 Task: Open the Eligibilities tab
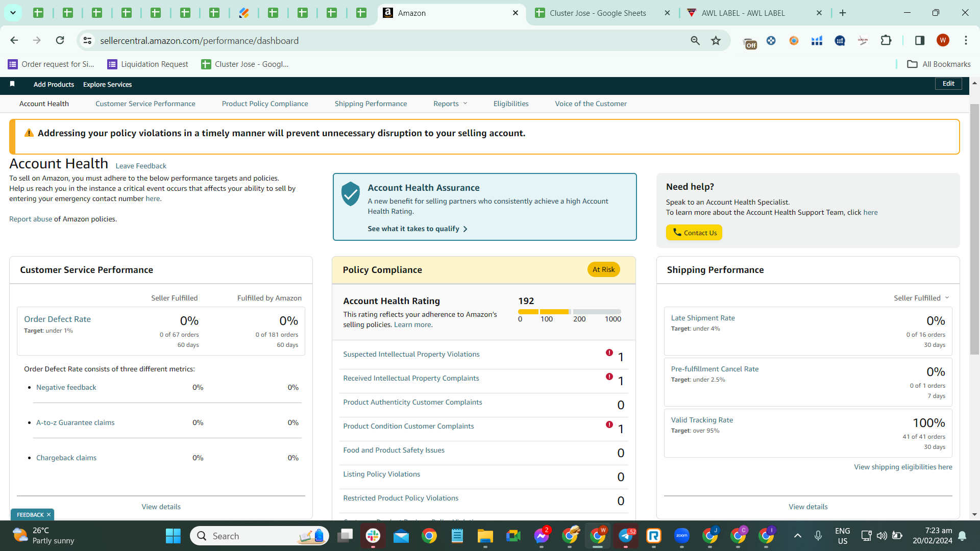point(511,104)
